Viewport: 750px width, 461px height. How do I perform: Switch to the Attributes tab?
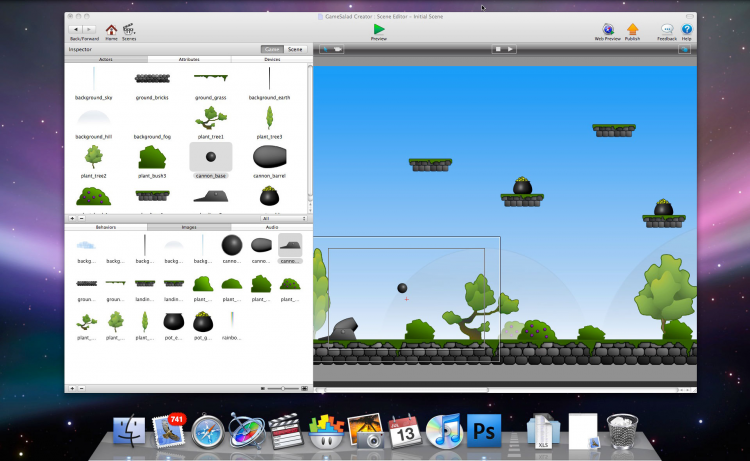189,59
